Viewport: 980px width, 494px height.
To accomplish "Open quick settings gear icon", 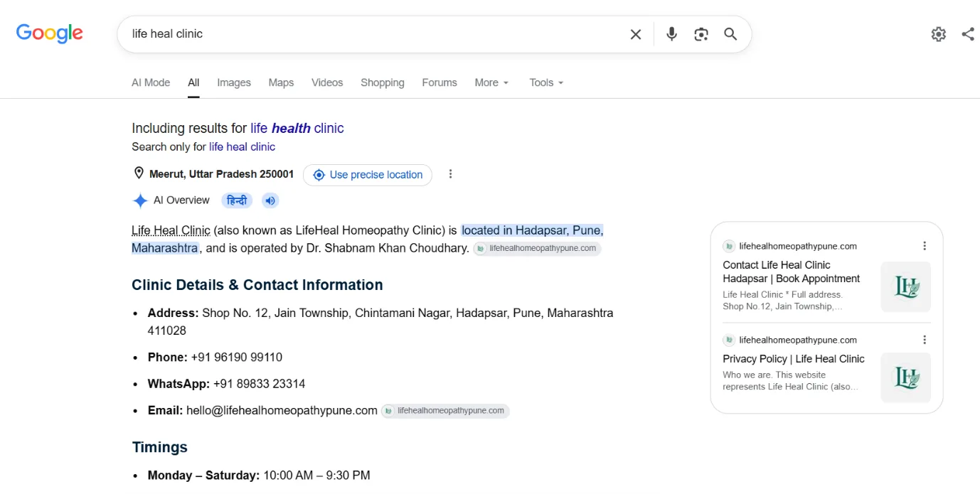I will [x=939, y=34].
